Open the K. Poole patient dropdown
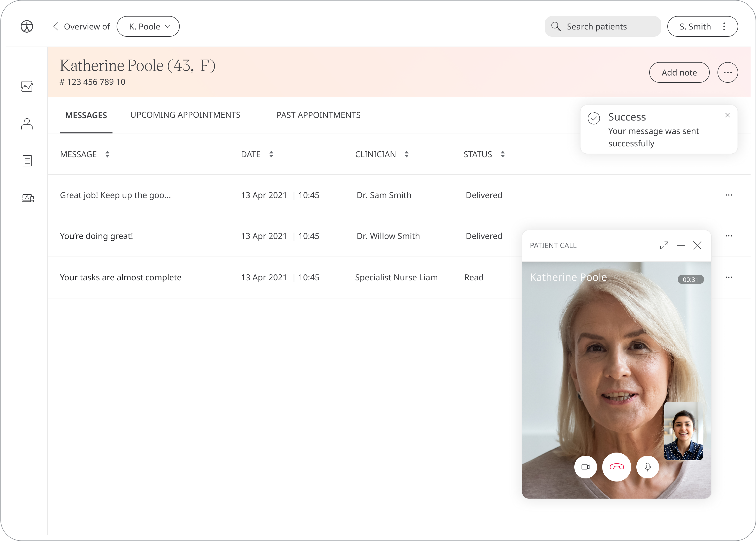 (148, 26)
